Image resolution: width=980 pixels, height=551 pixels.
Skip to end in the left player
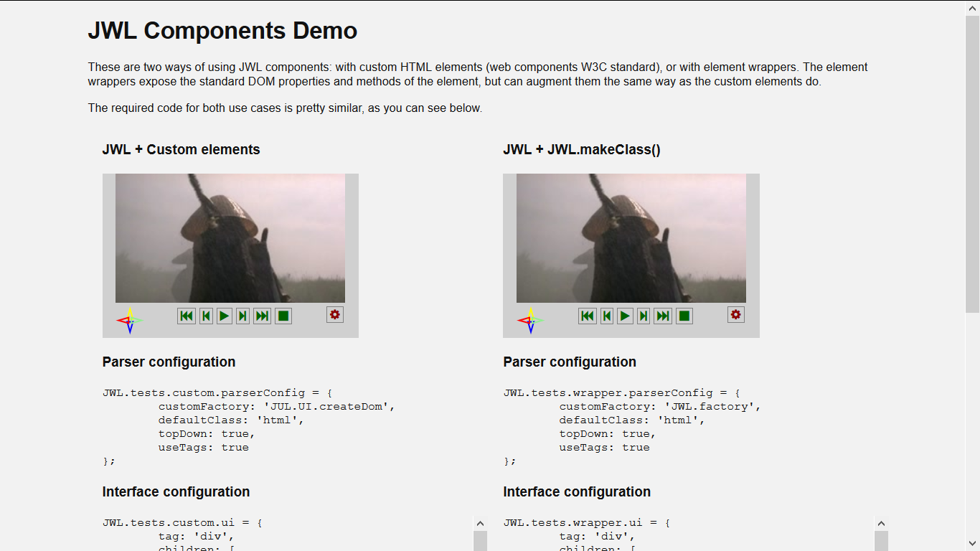(x=262, y=315)
